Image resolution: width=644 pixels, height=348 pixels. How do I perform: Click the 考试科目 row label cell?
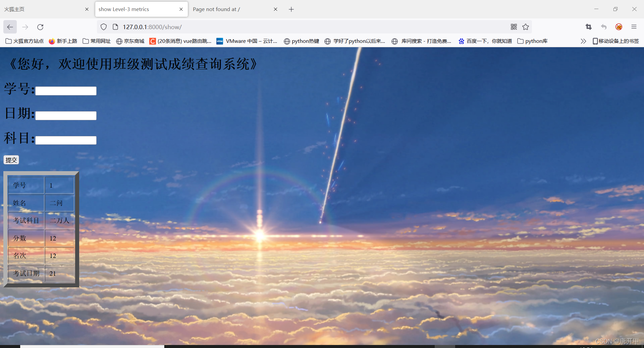click(26, 220)
